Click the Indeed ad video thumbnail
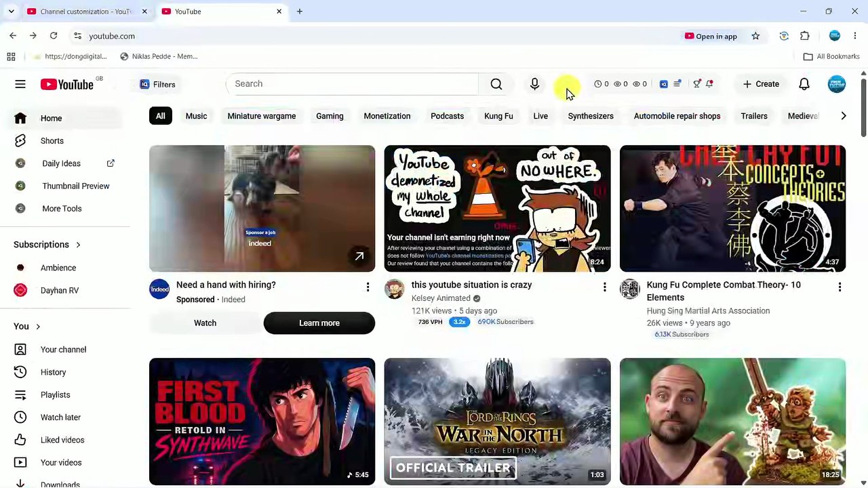Viewport: 868px width, 488px height. (262, 208)
